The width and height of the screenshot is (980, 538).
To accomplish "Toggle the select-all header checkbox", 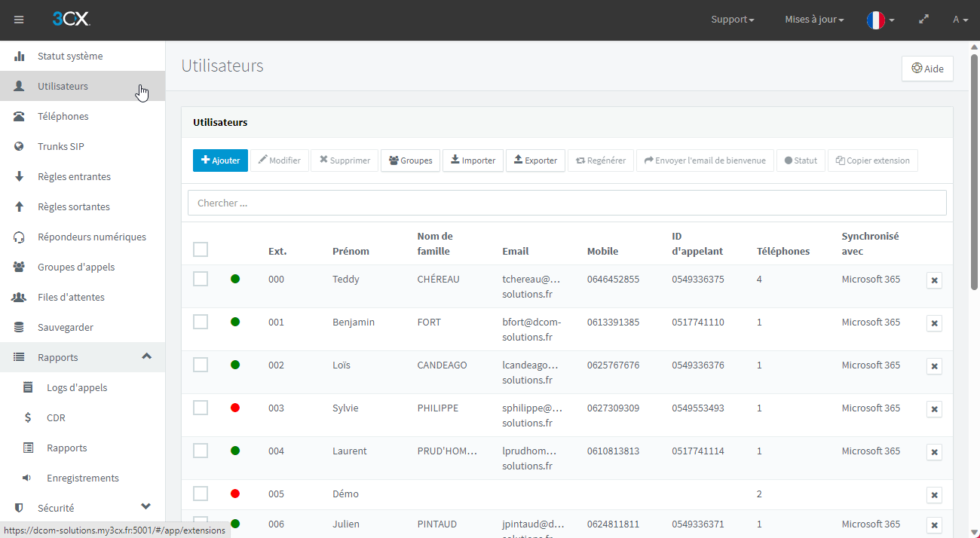I will pyautogui.click(x=201, y=249).
